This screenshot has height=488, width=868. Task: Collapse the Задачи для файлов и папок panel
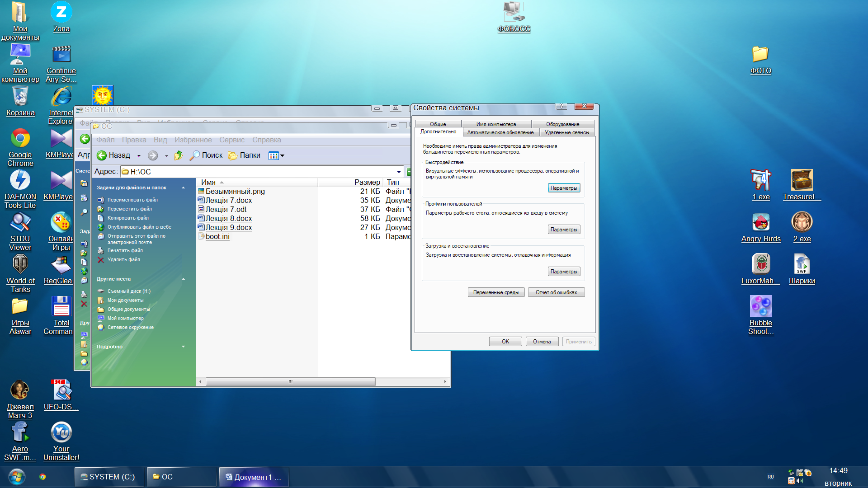tap(183, 188)
